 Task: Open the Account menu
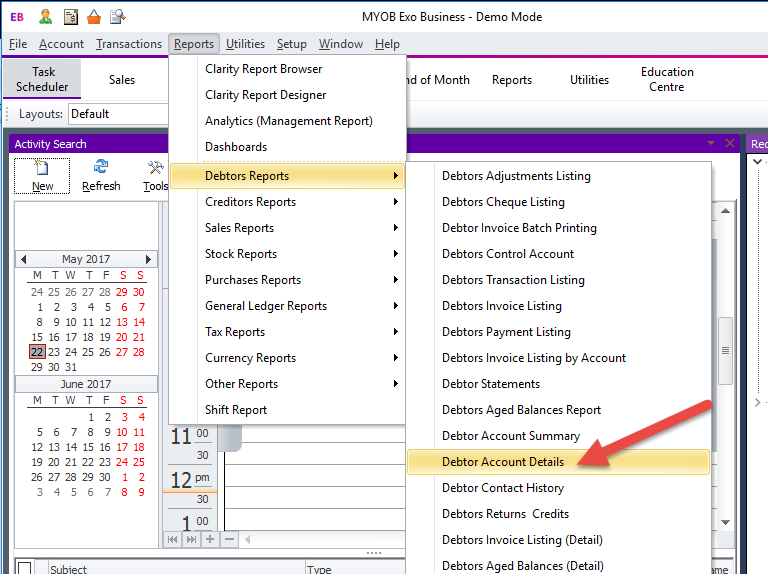tap(61, 44)
